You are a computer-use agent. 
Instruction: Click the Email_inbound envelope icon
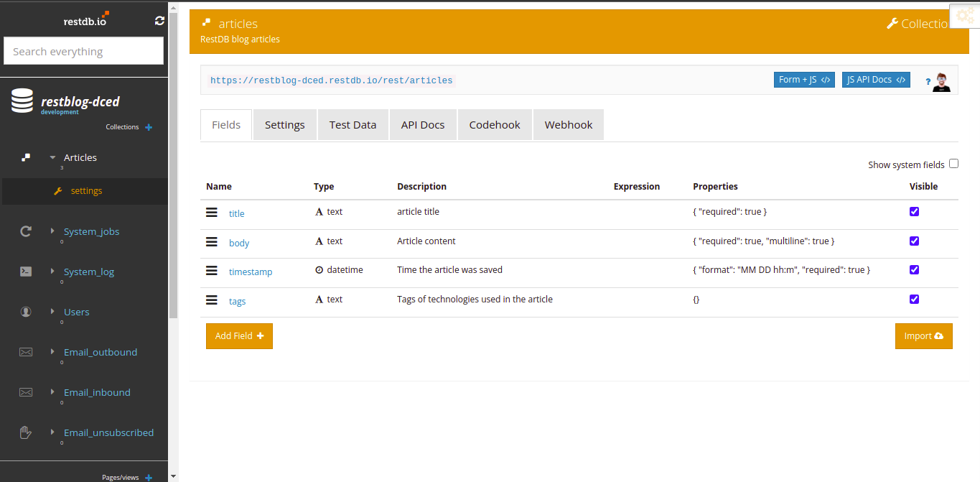coord(26,392)
